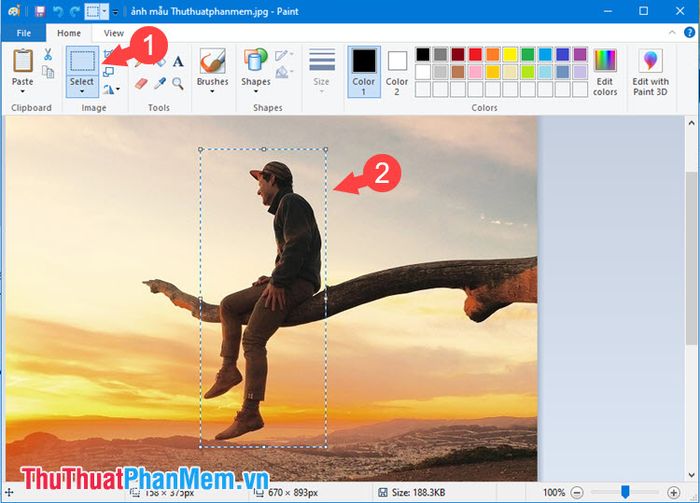Click Redo in quick access toolbar

[x=75, y=11]
